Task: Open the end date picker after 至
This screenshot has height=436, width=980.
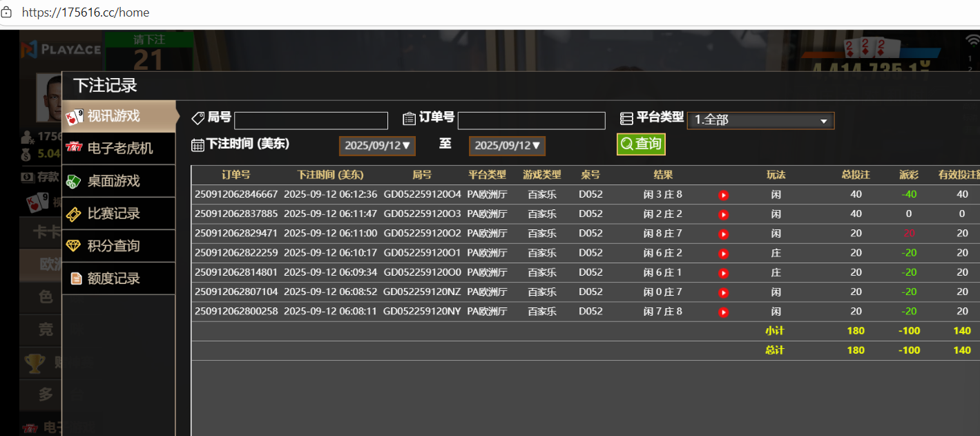Action: click(x=507, y=146)
